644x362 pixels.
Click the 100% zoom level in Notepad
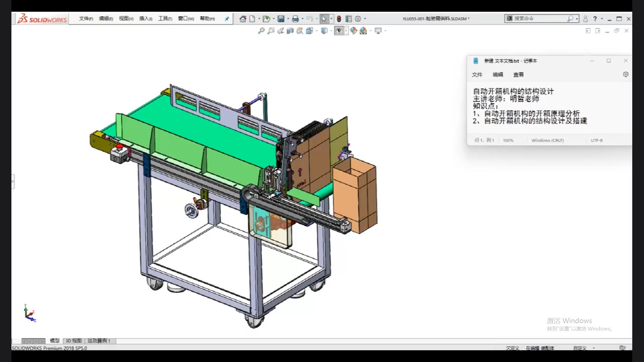click(x=508, y=140)
